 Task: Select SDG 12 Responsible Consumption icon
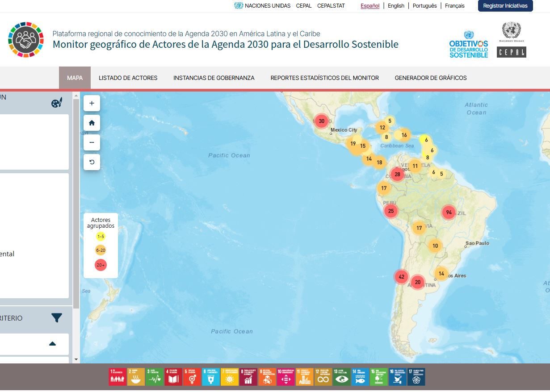coord(323,377)
